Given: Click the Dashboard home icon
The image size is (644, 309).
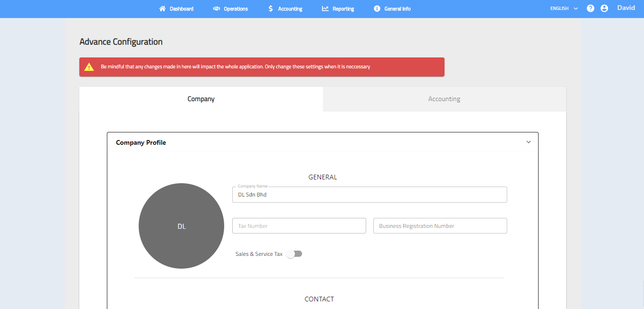Looking at the screenshot, I should (162, 9).
